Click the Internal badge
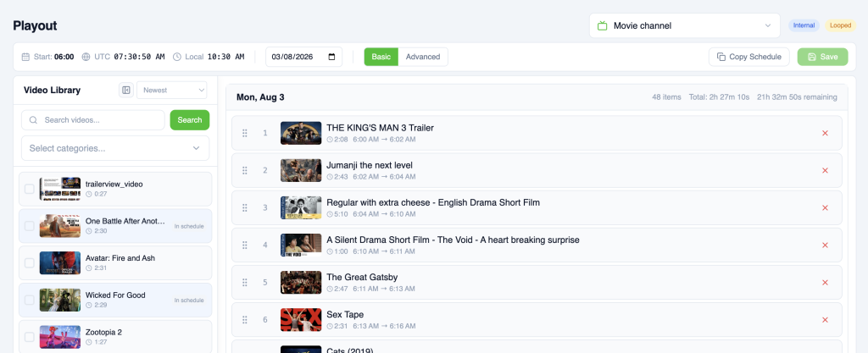 click(x=804, y=25)
